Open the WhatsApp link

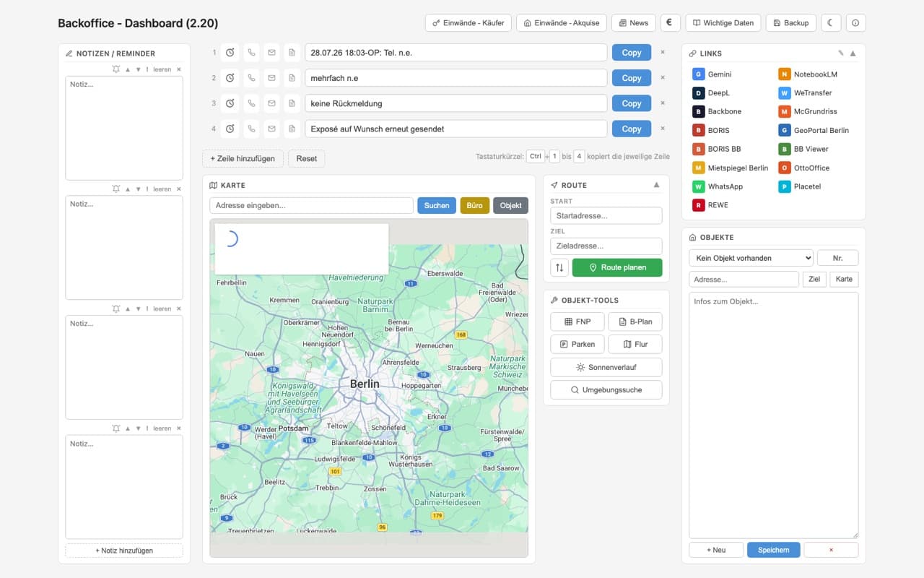tap(718, 186)
